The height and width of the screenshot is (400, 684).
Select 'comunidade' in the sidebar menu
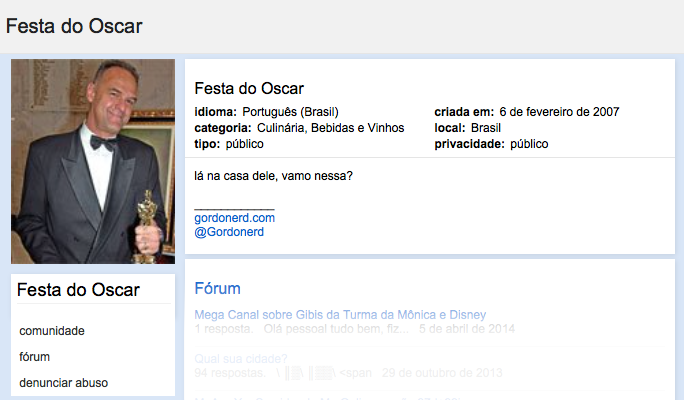point(52,331)
